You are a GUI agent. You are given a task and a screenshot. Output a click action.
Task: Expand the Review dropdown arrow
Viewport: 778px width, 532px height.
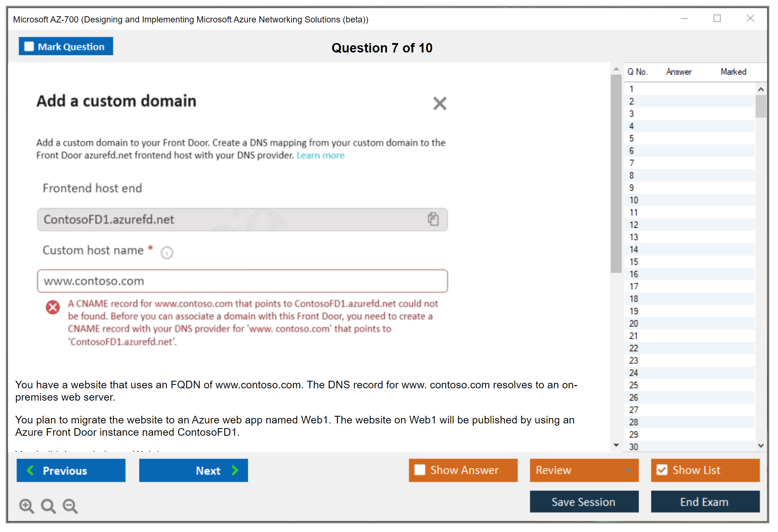628,470
